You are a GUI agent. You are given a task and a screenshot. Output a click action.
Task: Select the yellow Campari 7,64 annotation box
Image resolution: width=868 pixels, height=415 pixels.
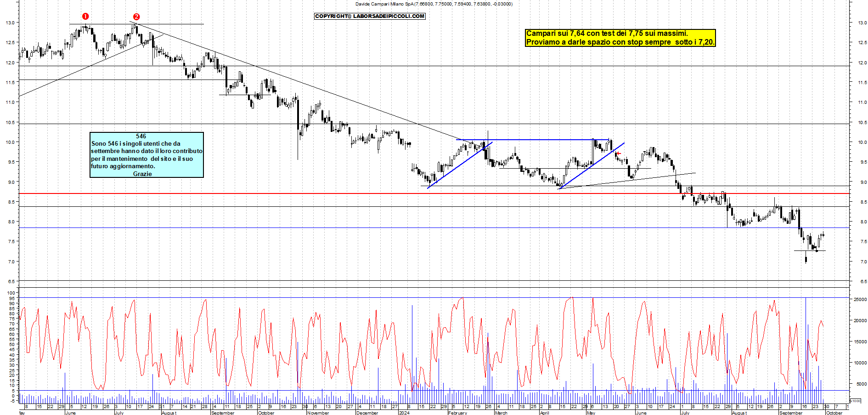point(620,38)
